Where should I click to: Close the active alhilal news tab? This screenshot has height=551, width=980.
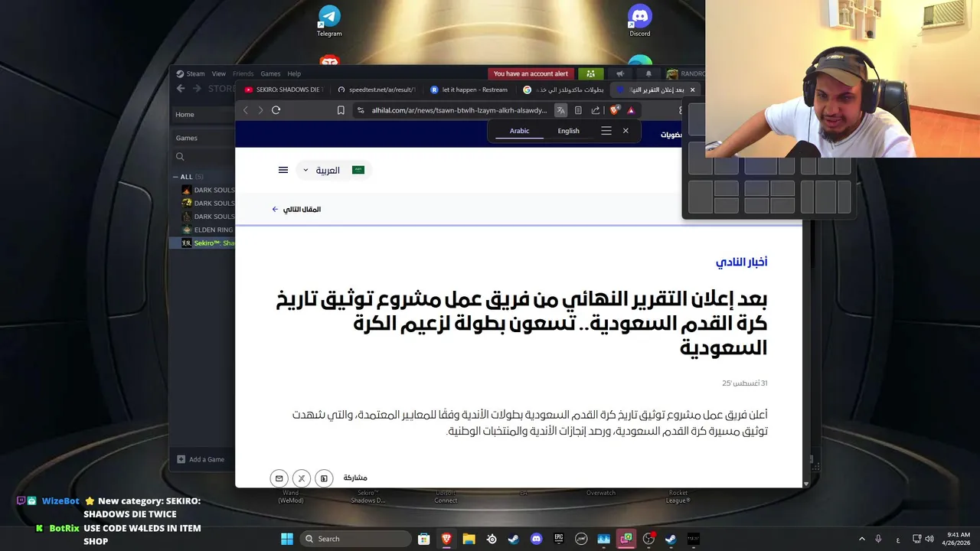click(x=692, y=90)
